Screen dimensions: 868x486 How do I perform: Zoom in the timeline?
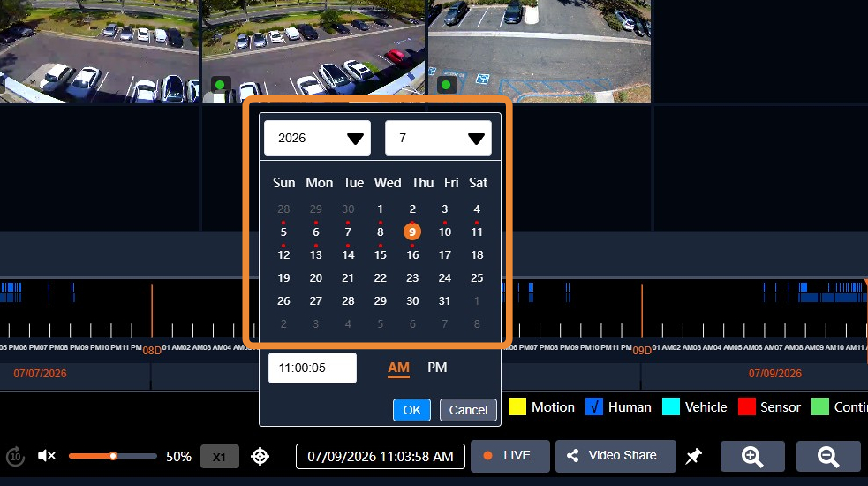tap(752, 457)
